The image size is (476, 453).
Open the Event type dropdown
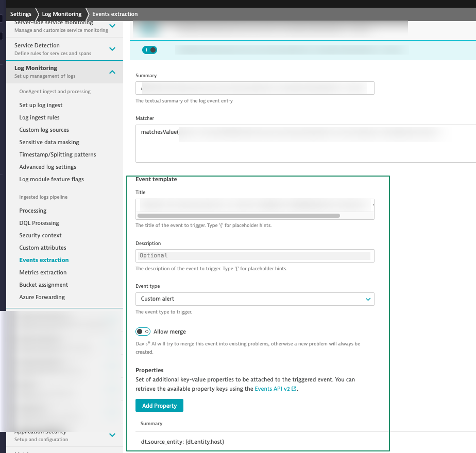pyautogui.click(x=254, y=299)
